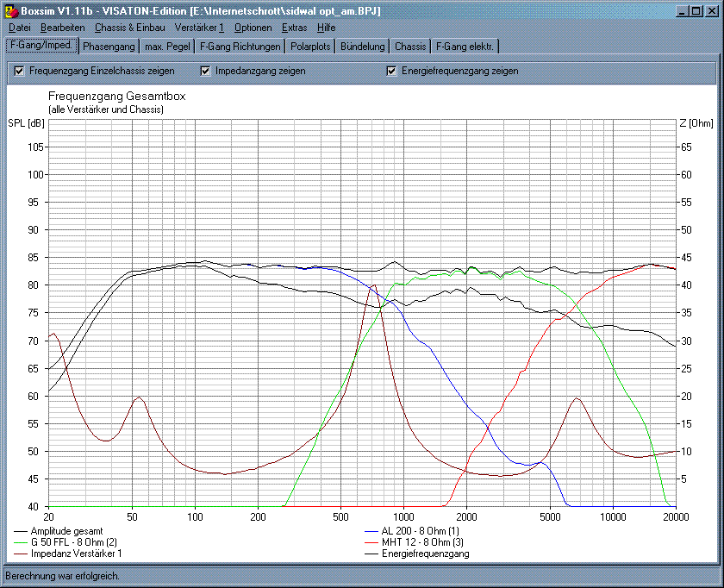Expand the Verstärker 1 menu

[199, 28]
